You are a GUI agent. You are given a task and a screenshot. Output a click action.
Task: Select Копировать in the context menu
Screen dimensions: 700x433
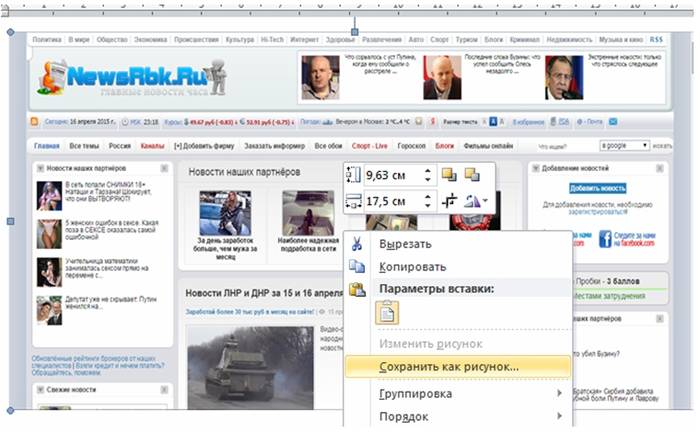click(412, 267)
